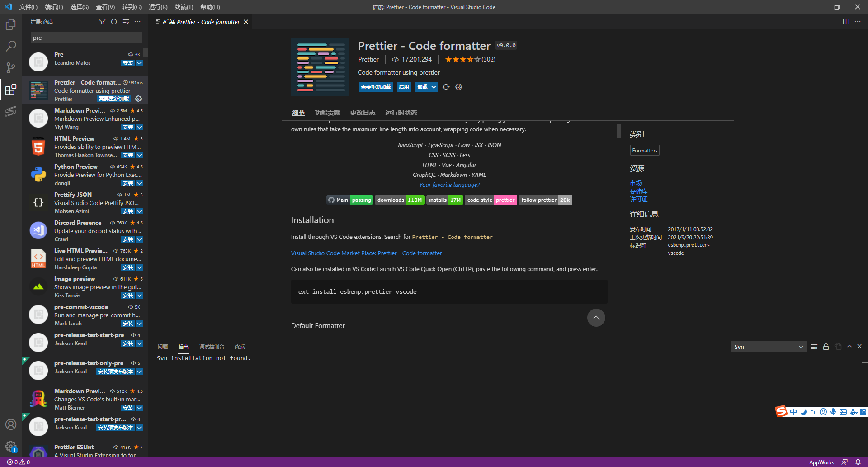Toggle Chinese input mode on Sogou bar
The width and height of the screenshot is (868, 467).
[793, 412]
